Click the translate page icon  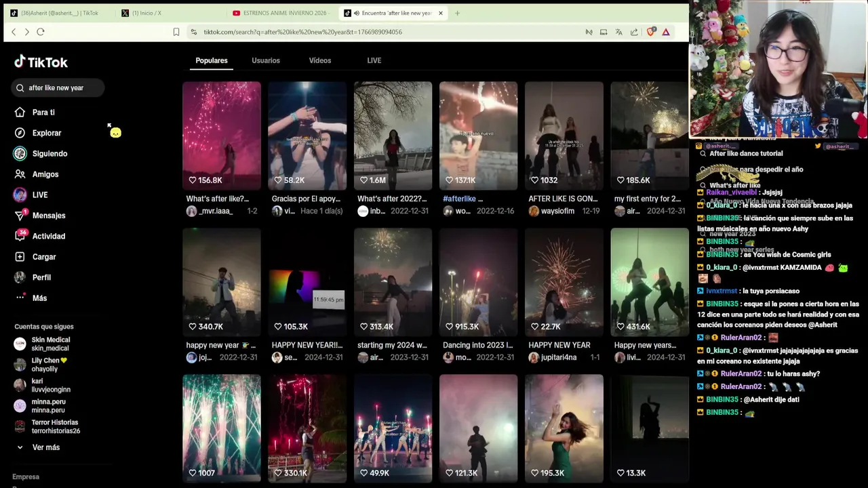click(618, 32)
